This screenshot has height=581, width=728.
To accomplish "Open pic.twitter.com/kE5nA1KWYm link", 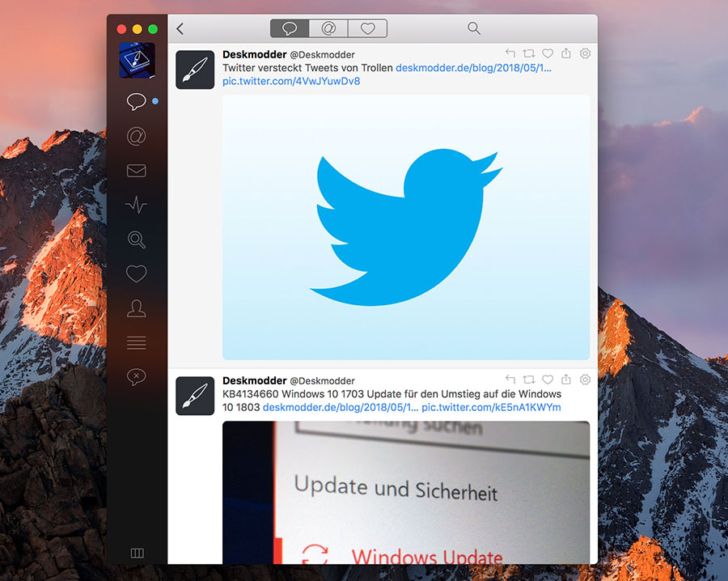I will [491, 407].
